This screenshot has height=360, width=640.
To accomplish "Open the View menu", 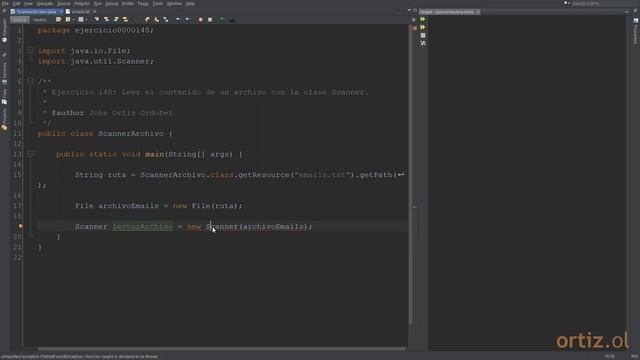I will (28, 4).
